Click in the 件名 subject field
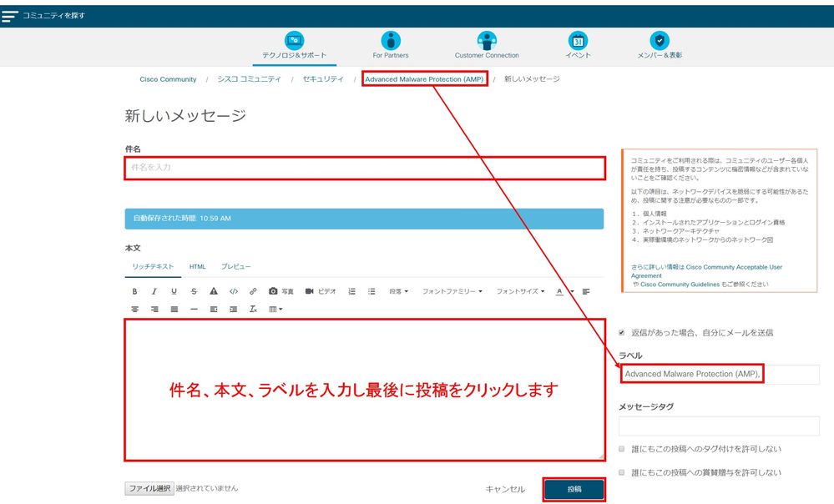The width and height of the screenshot is (834, 504). click(365, 168)
